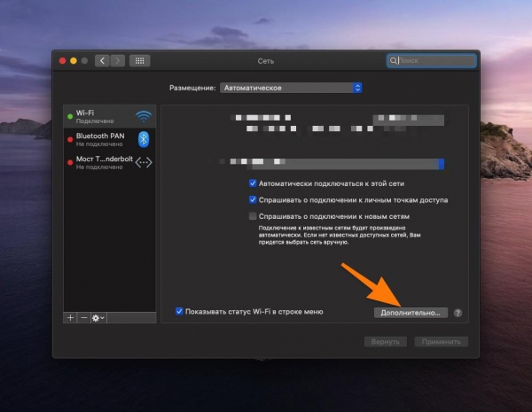This screenshot has height=412, width=532.
Task: Open help with the question mark button
Action: coord(458,313)
